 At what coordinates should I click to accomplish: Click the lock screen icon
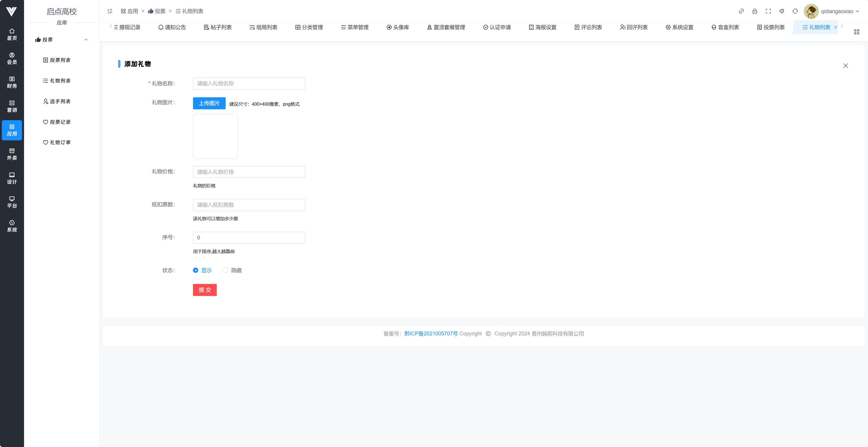click(754, 11)
